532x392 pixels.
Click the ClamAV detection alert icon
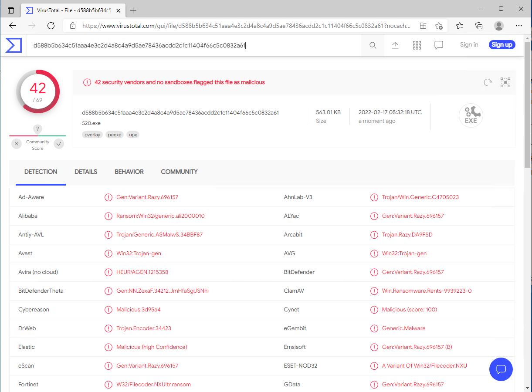(x=374, y=291)
